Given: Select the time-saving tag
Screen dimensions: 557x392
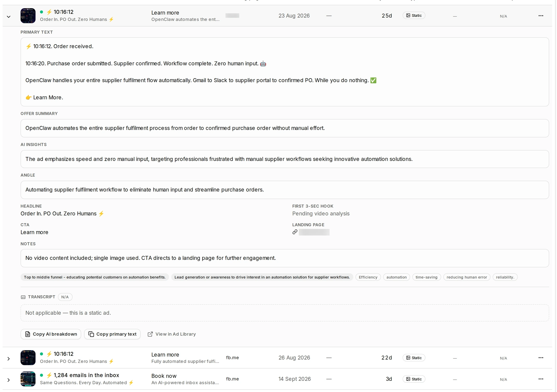Looking at the screenshot, I should pos(426,277).
